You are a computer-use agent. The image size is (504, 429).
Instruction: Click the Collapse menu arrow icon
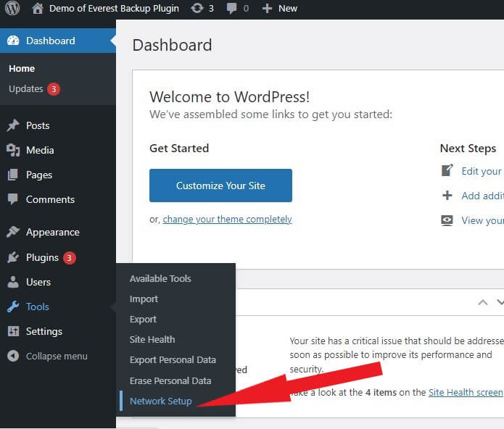coord(13,356)
